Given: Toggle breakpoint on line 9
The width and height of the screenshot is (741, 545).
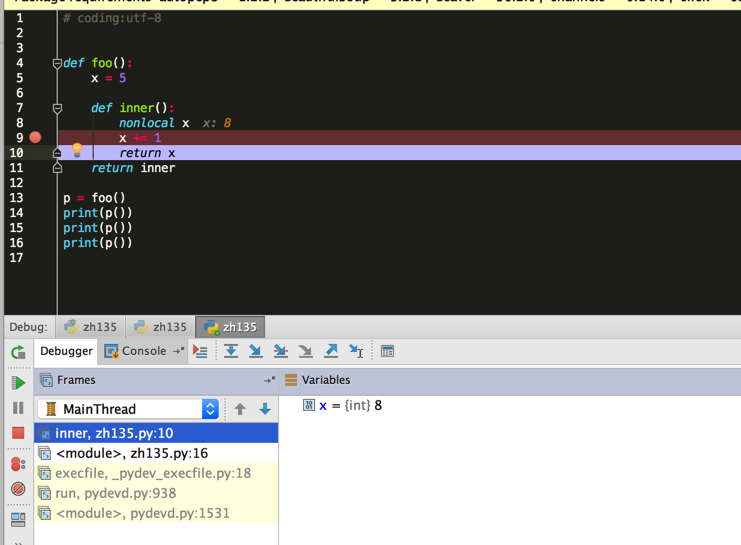Looking at the screenshot, I should [35, 138].
